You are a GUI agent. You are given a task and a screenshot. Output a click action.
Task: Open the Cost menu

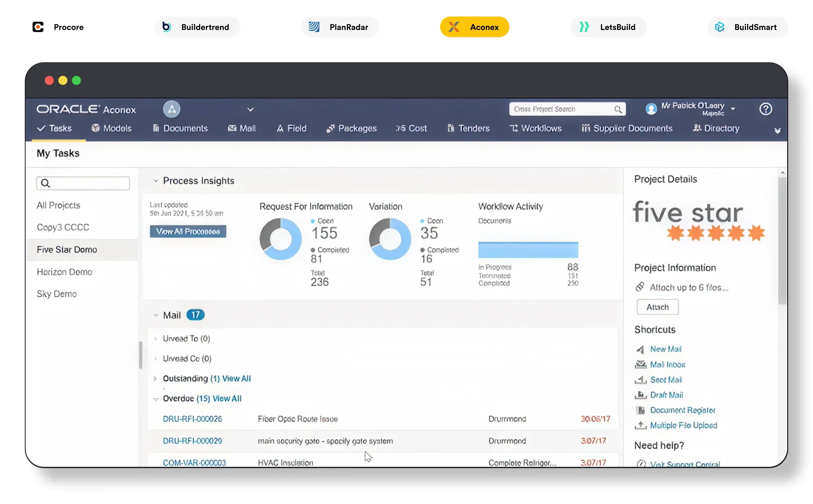[411, 128]
